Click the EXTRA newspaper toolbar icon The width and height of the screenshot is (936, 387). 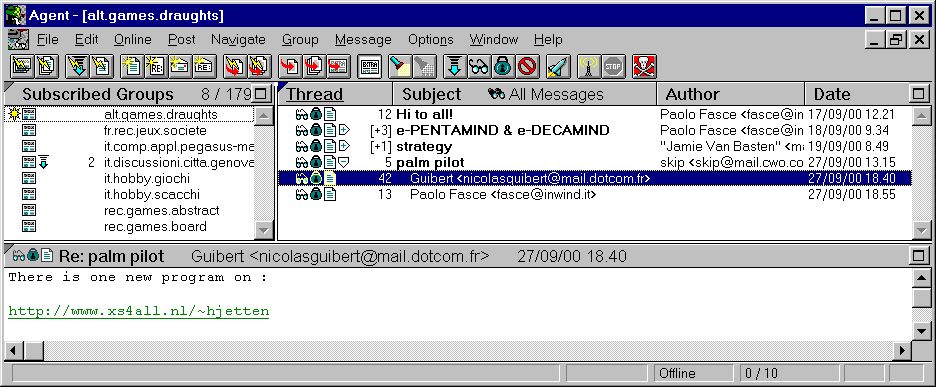click(370, 66)
